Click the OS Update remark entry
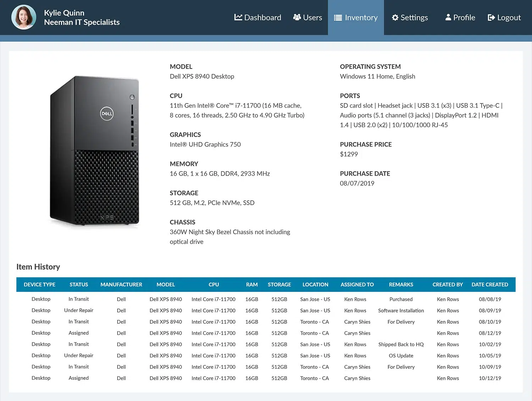 coord(401,356)
